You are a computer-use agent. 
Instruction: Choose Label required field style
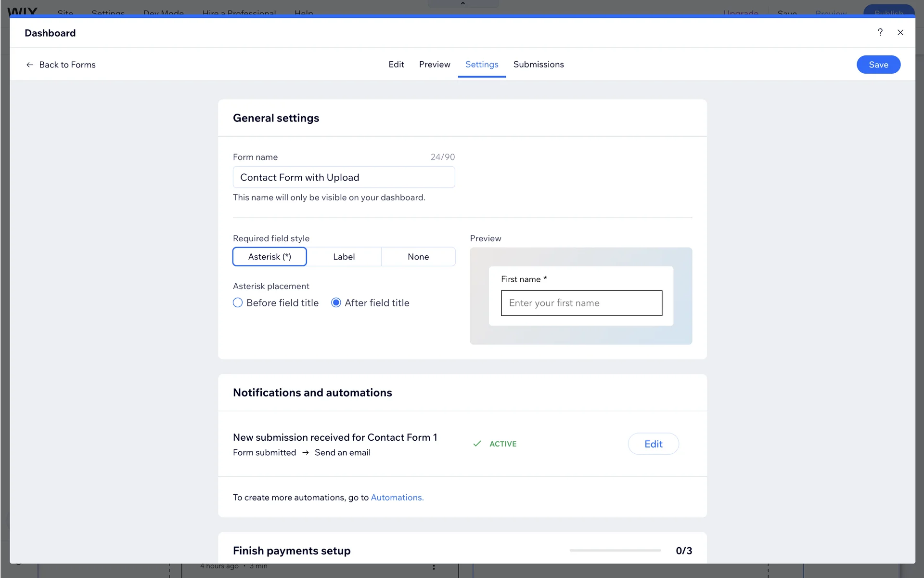pyautogui.click(x=344, y=257)
